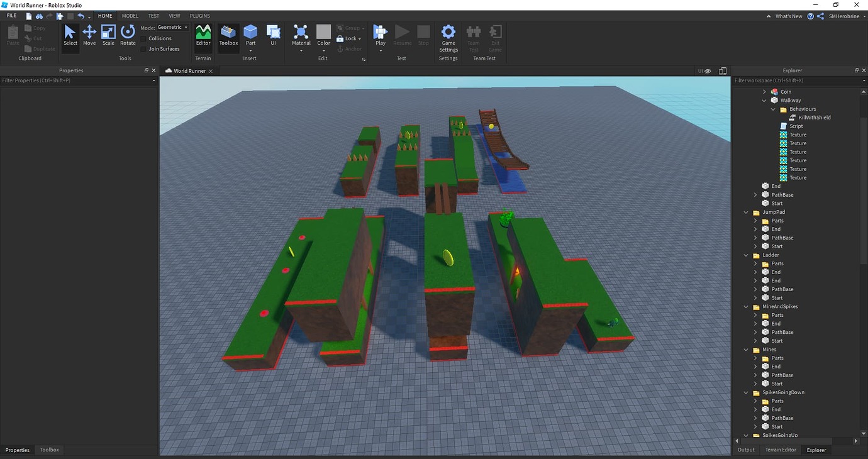Select the Rotate tool

pyautogui.click(x=127, y=36)
